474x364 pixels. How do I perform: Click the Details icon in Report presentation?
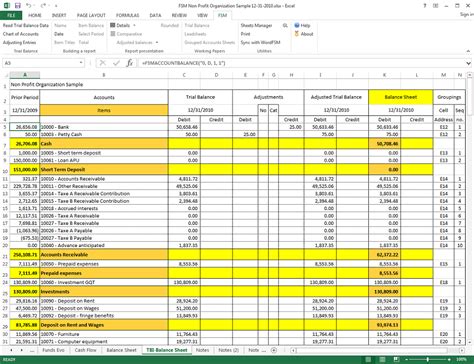113,25
